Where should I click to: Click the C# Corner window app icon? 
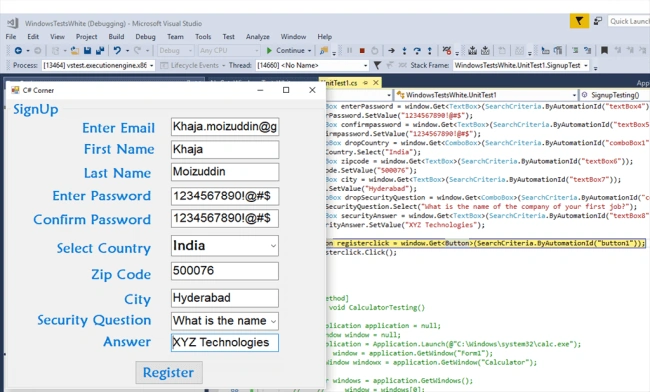[15, 90]
